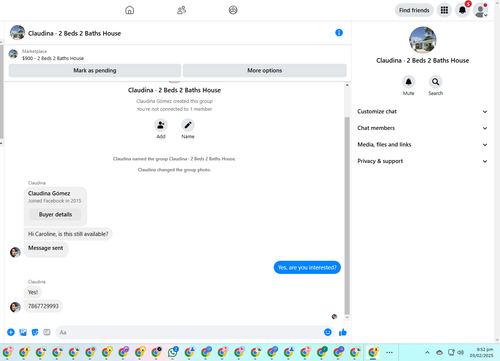
Task: Send a thumbs-up like
Action: pyautogui.click(x=343, y=332)
